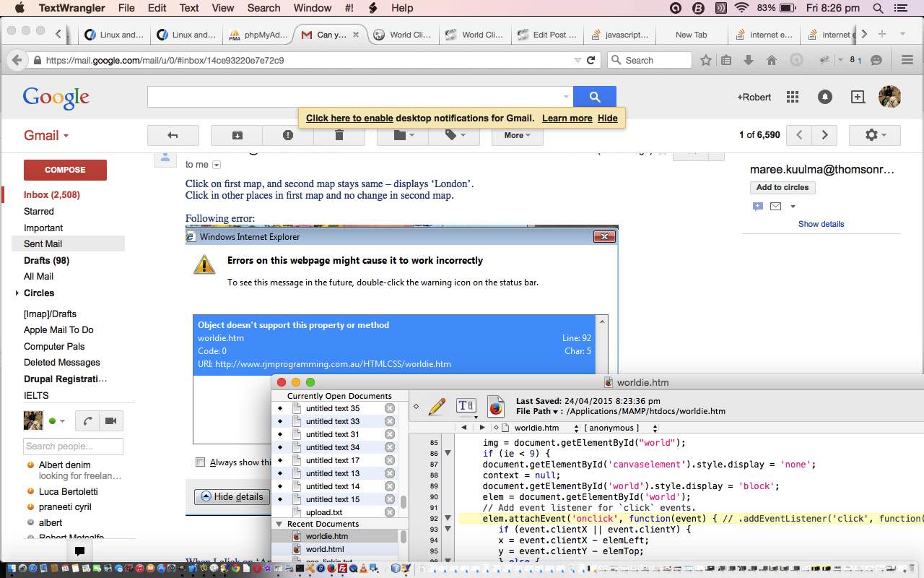This screenshot has height=578, width=924.
Task: Click the Hide details button
Action: click(x=232, y=497)
